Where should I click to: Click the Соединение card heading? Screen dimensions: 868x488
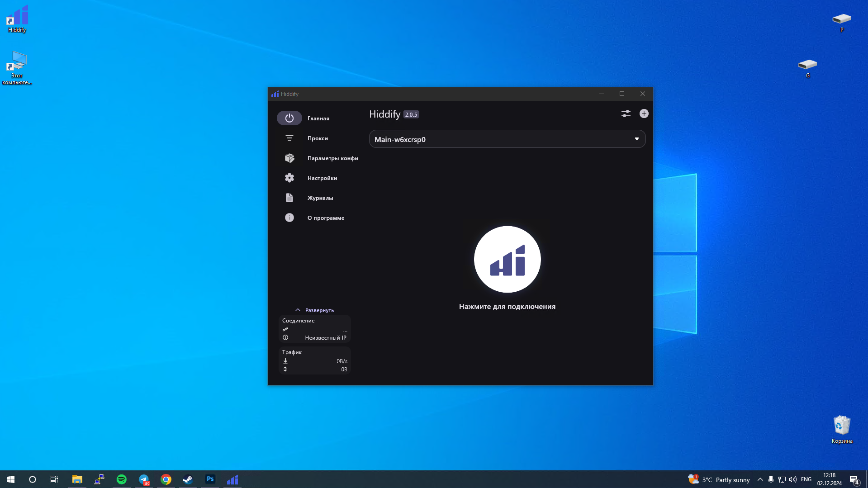298,321
